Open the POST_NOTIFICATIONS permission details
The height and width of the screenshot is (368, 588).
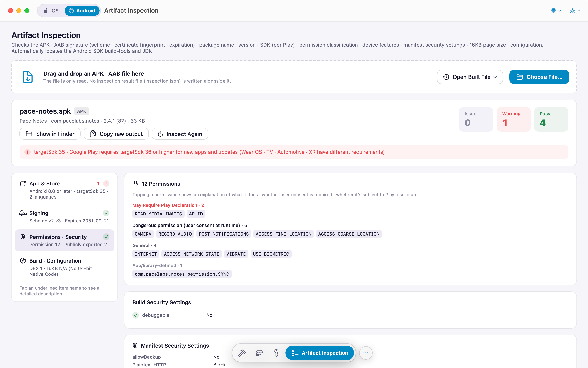tap(224, 234)
